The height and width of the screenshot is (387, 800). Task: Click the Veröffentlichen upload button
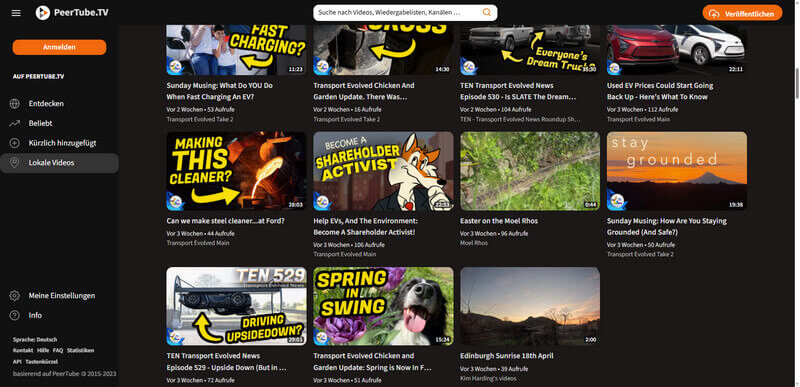click(742, 13)
